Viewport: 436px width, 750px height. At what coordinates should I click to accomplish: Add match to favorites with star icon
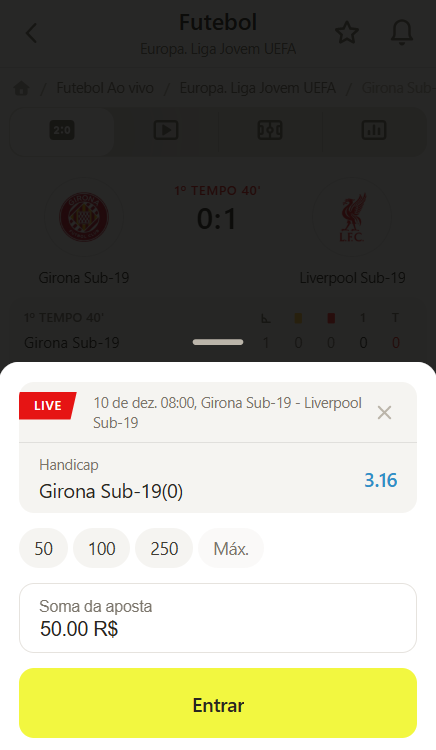[x=347, y=33]
